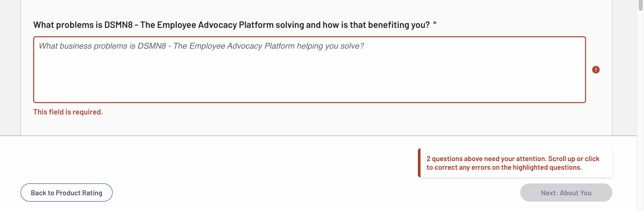Click the Back to Product Rating button
This screenshot has width=644, height=211.
[x=67, y=193]
